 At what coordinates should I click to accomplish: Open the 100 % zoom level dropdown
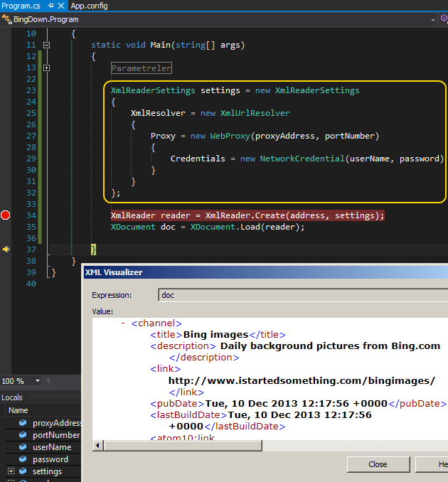(36, 381)
